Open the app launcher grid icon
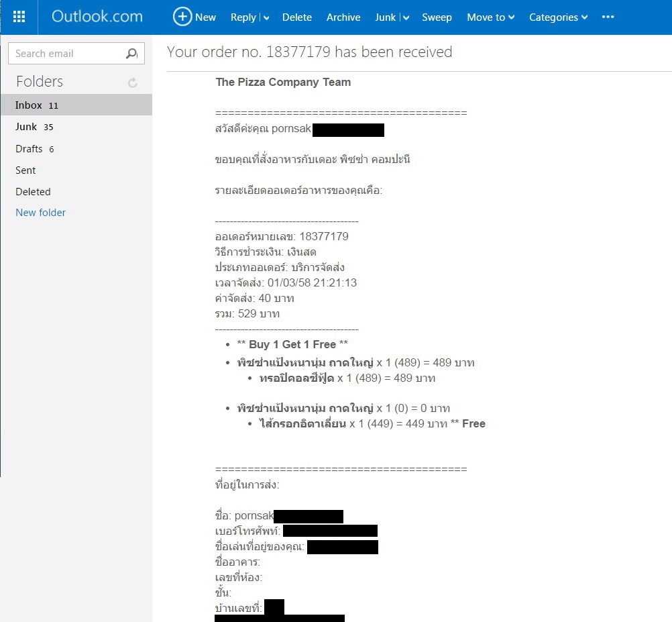 [x=19, y=17]
